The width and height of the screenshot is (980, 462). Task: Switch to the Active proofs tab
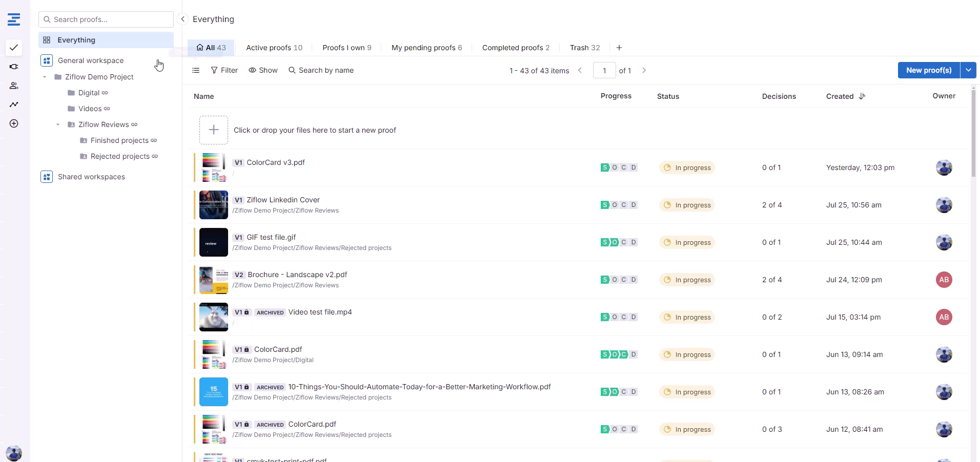(274, 48)
